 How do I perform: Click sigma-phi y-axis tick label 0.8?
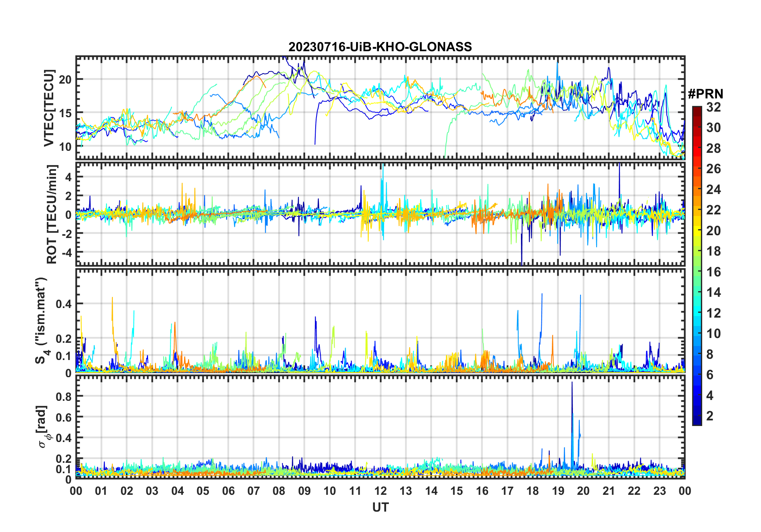pyautogui.click(x=64, y=396)
